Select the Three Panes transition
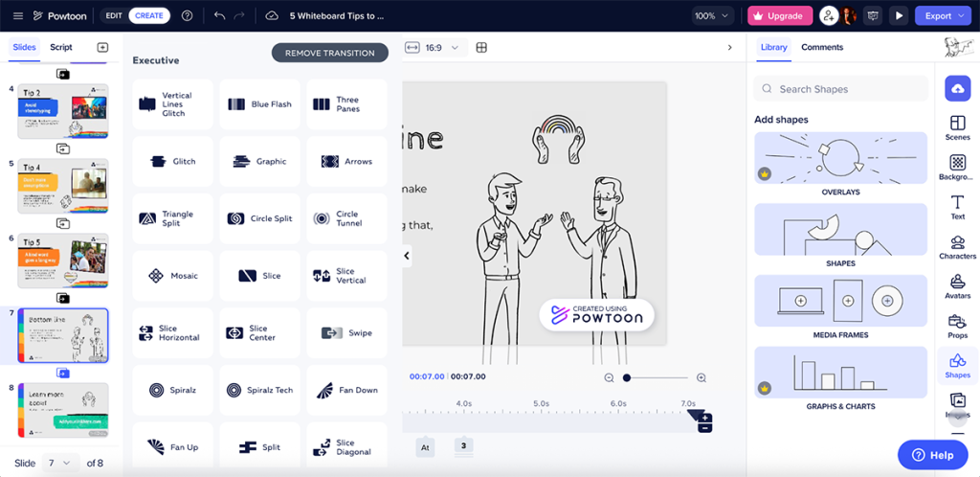Image resolution: width=980 pixels, height=477 pixels. [346, 104]
